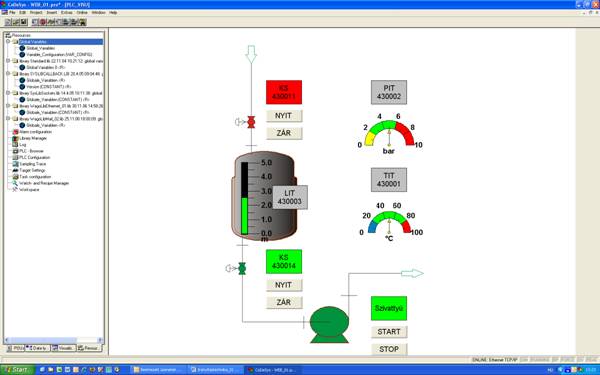Screen dimensions: 600x375
Task: Switch to the Visualizations tab
Action: [63, 348]
